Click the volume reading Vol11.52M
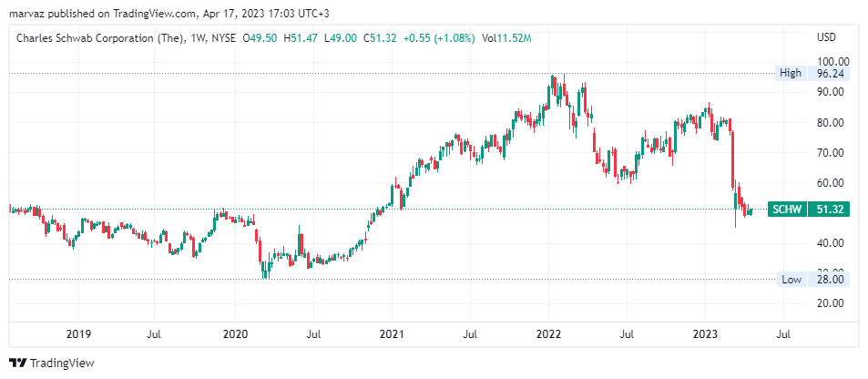This screenshot has height=379, width=868. [506, 38]
